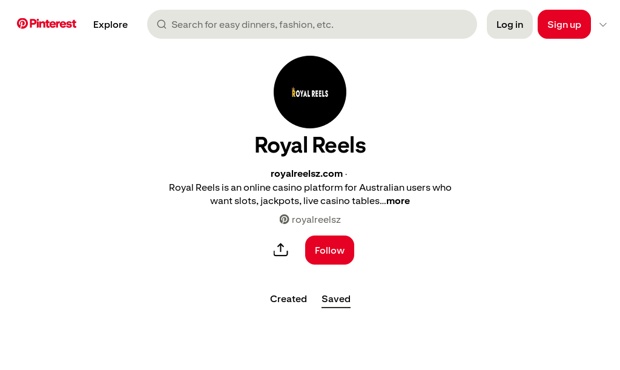
Task: Click the magnifying glass search icon
Action: pyautogui.click(x=161, y=25)
